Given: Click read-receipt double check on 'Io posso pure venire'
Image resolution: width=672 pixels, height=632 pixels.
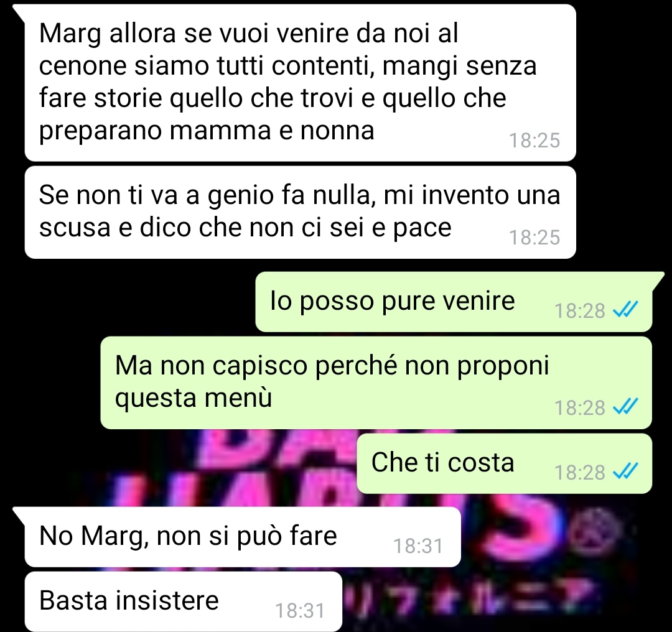Looking at the screenshot, I should pyautogui.click(x=625, y=309).
